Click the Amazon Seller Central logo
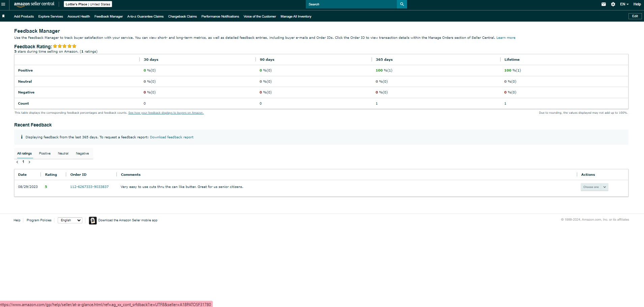Screen dimensions: 644x307 34,4
